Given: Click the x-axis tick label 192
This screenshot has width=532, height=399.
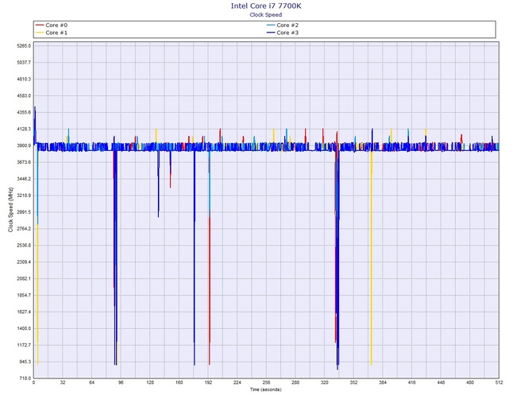Looking at the screenshot, I should pos(208,382).
